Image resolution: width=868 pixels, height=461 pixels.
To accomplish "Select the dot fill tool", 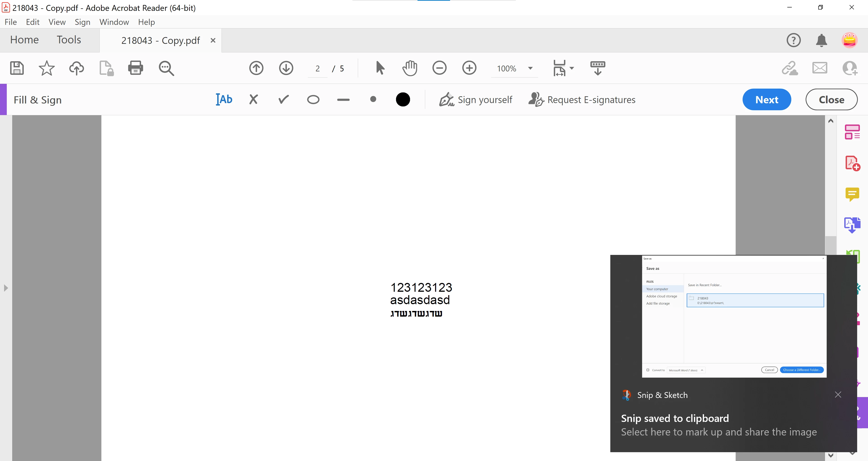I will pyautogui.click(x=373, y=99).
